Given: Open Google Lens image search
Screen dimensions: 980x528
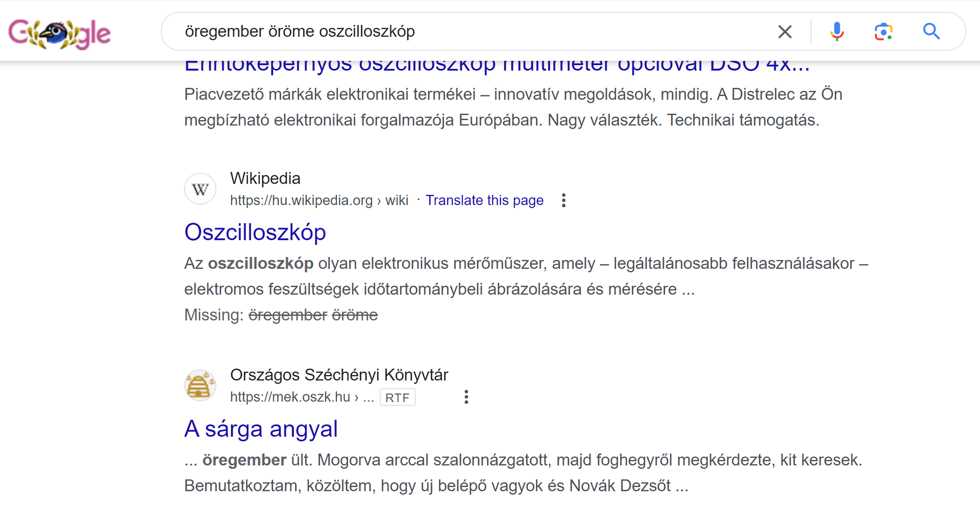Looking at the screenshot, I should (884, 32).
